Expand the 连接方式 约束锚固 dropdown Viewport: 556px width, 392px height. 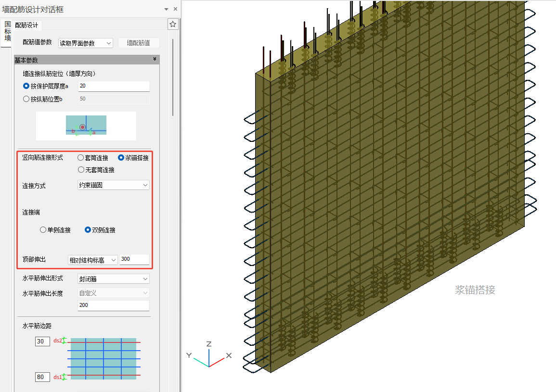(114, 185)
